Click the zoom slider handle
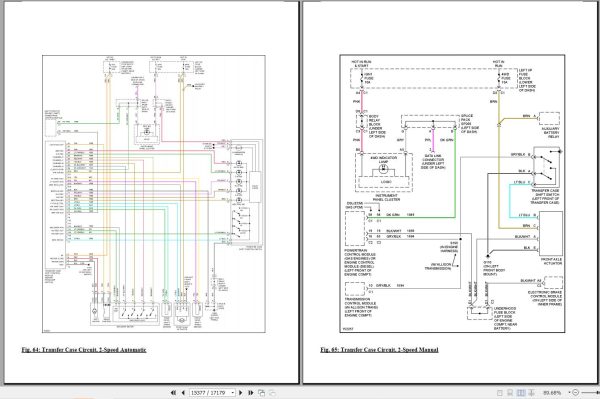 [x=597, y=392]
